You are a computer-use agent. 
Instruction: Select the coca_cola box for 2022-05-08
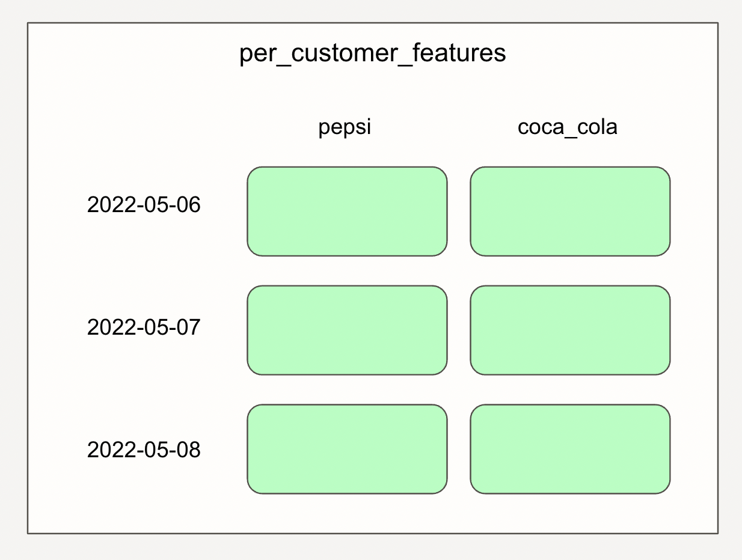570,449
